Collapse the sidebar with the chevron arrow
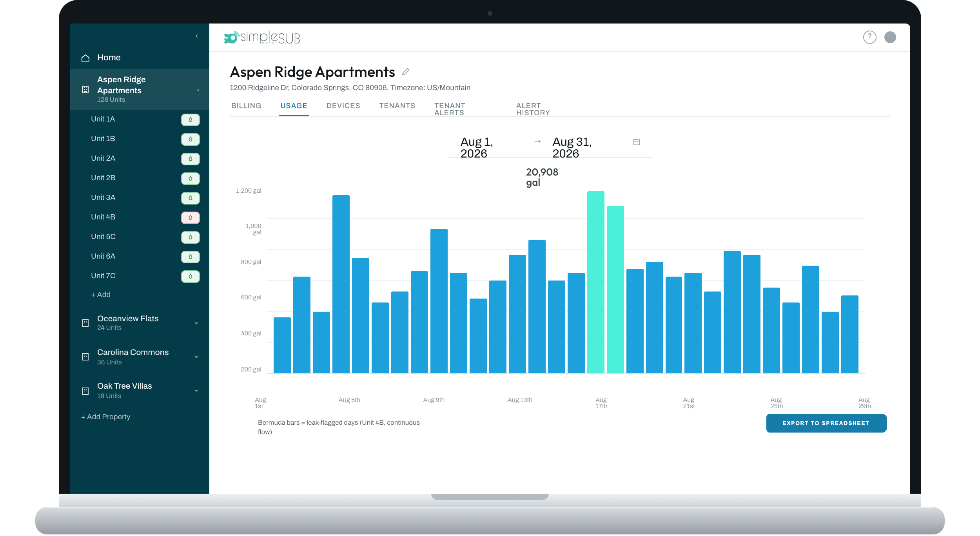The height and width of the screenshot is (536, 980). pos(197,36)
